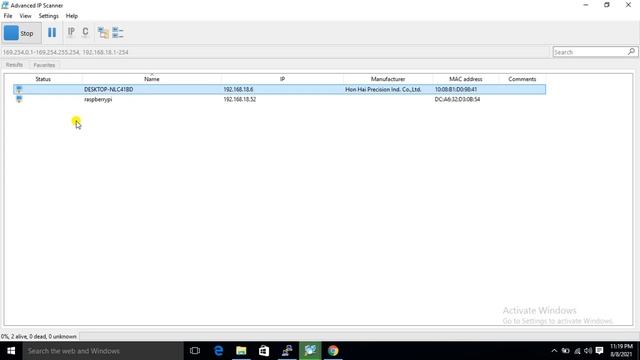Pause the scan with the pause icon
Image resolution: width=640 pixels, height=360 pixels.
(52, 33)
